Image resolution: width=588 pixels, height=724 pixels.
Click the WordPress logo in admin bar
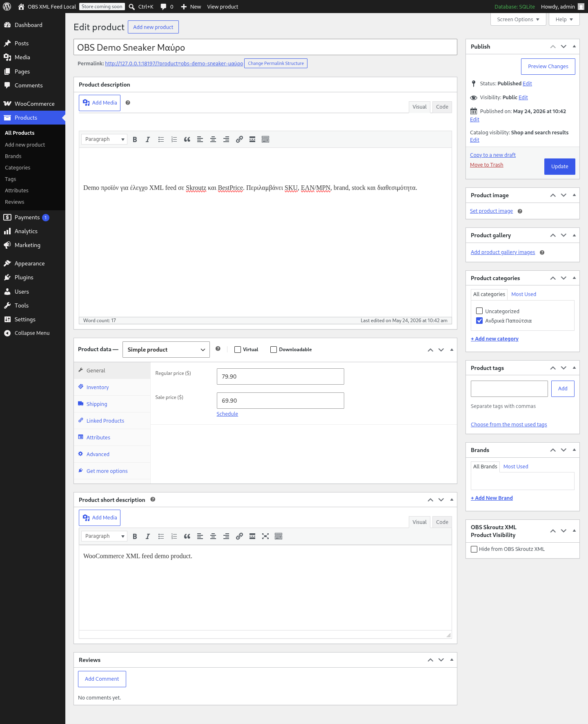[7, 7]
